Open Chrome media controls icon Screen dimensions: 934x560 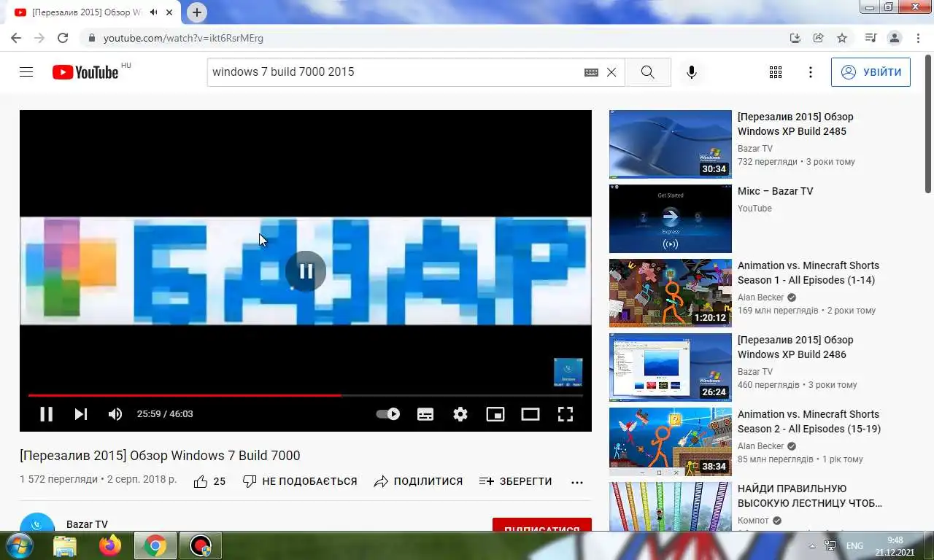tap(871, 38)
